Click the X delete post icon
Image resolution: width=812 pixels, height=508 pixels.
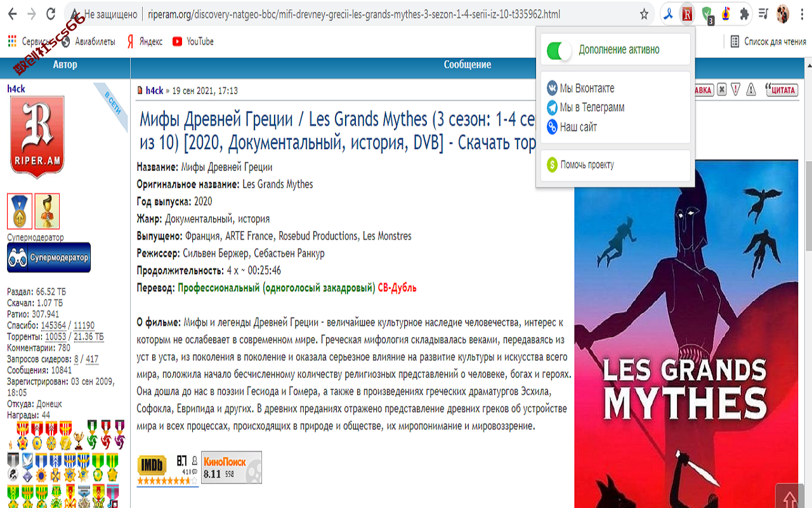point(722,90)
